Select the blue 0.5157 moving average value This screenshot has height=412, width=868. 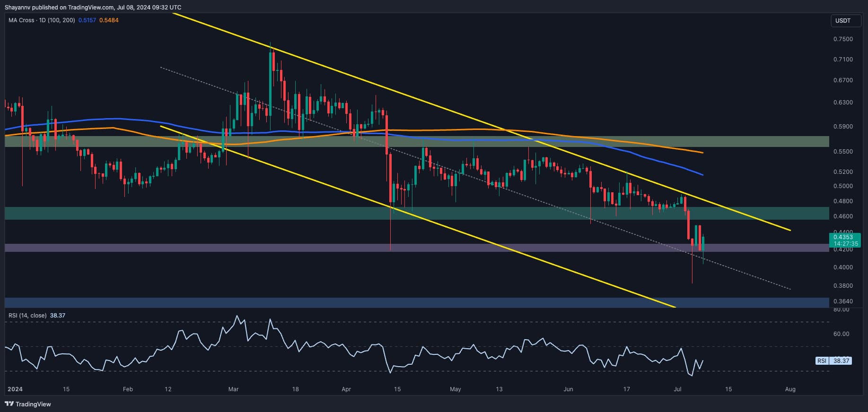tap(87, 20)
